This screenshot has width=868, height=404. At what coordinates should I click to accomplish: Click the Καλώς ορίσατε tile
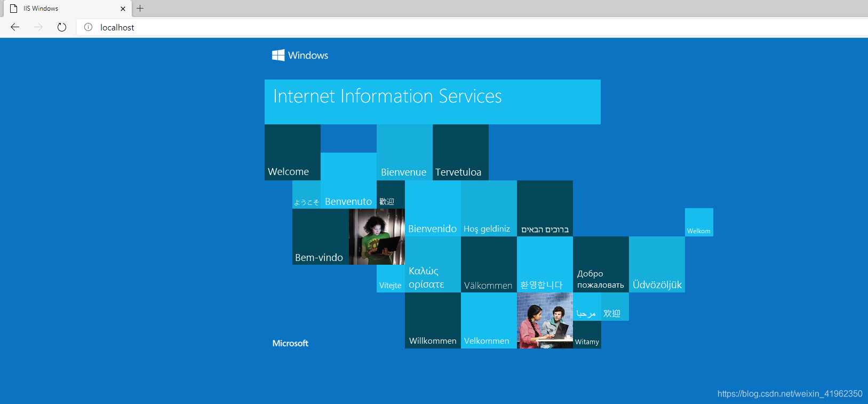coord(433,264)
